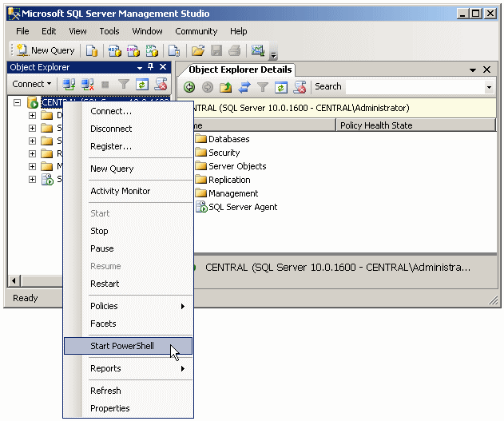Image resolution: width=504 pixels, height=421 pixels.
Task: Open the File menu
Action: [x=22, y=31]
